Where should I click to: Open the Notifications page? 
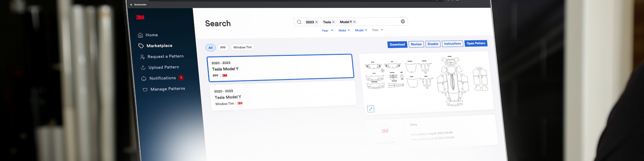pos(162,78)
